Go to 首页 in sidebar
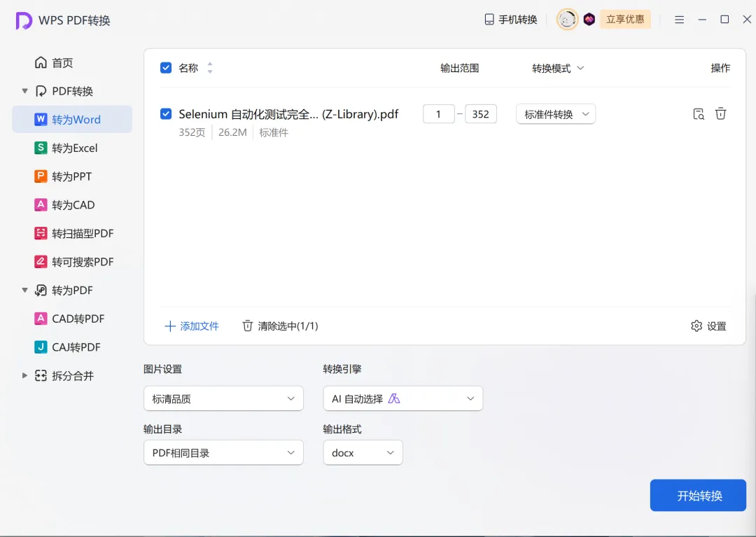756x537 pixels. pos(72,62)
